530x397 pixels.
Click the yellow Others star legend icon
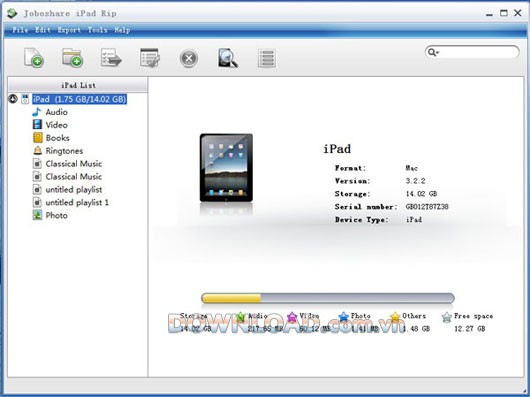(x=395, y=317)
